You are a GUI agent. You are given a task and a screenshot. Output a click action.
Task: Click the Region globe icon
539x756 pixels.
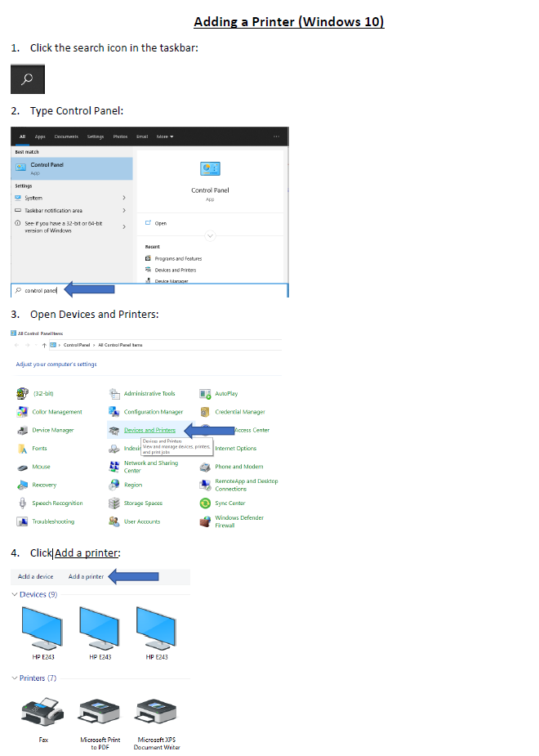[114, 485]
